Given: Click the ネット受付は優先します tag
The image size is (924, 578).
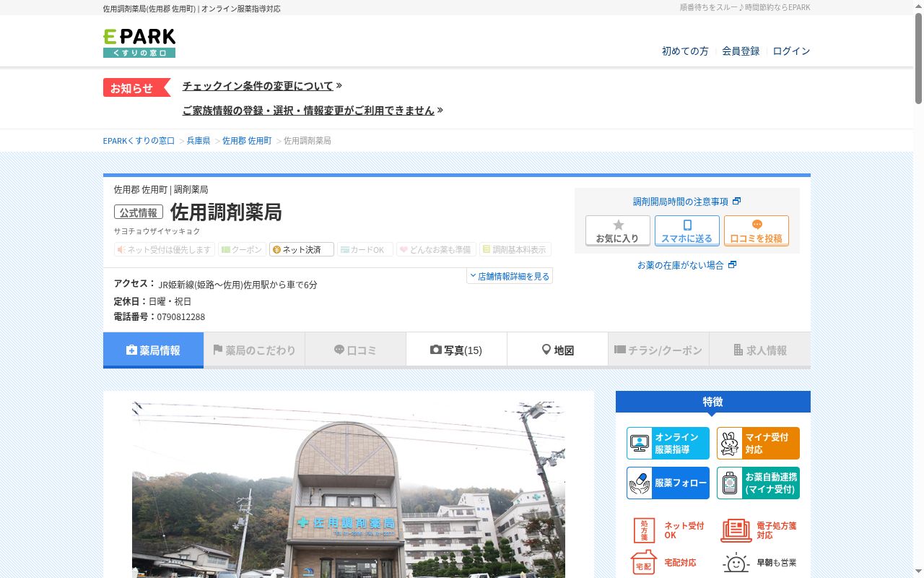Looking at the screenshot, I should pos(165,249).
